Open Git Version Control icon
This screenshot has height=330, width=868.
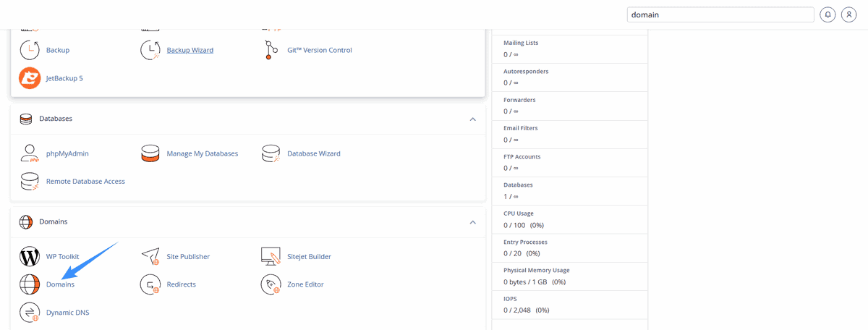[x=271, y=50]
